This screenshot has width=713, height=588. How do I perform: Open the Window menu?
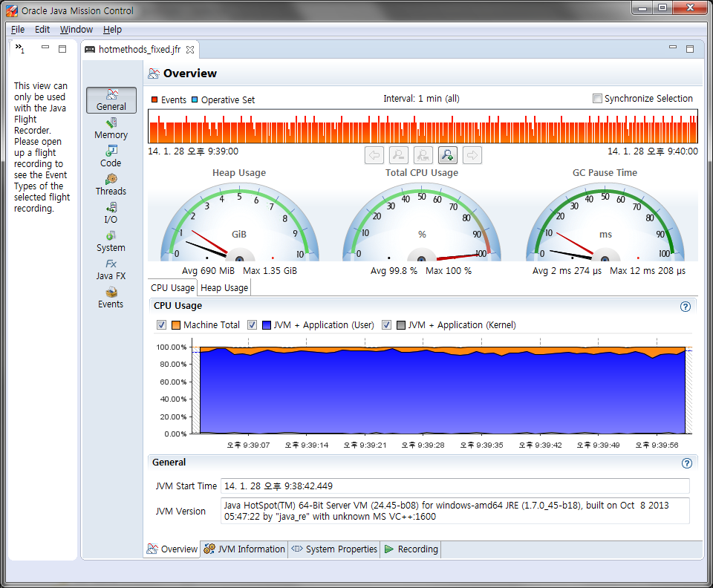76,30
